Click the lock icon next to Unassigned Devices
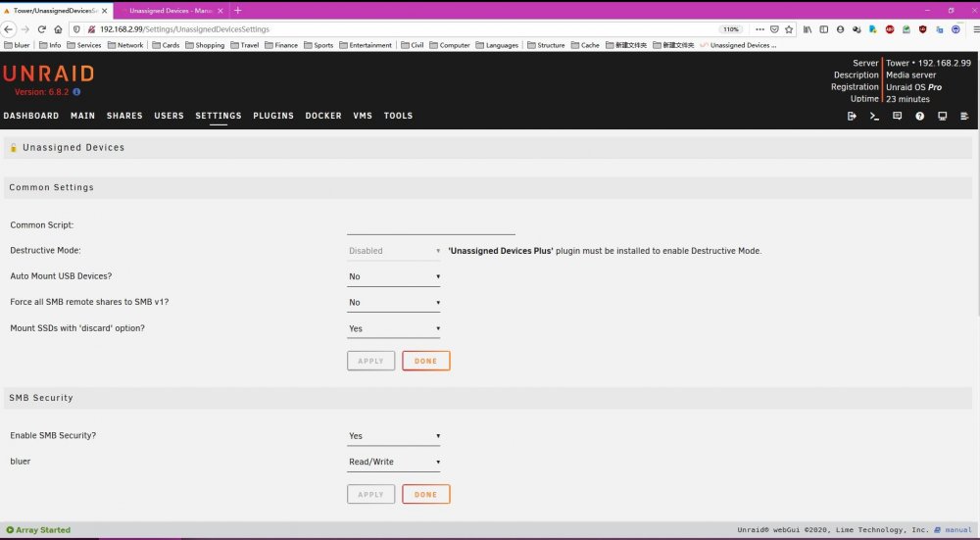Screen dimensions: 980x540 coord(13,148)
